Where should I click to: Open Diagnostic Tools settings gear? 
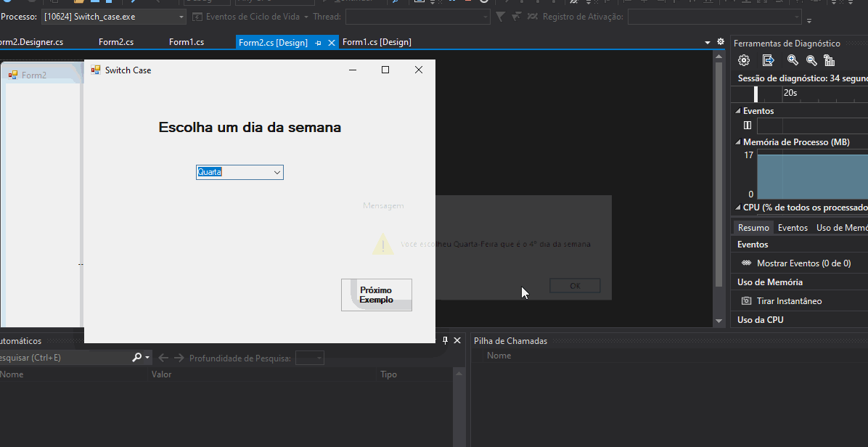pyautogui.click(x=744, y=60)
